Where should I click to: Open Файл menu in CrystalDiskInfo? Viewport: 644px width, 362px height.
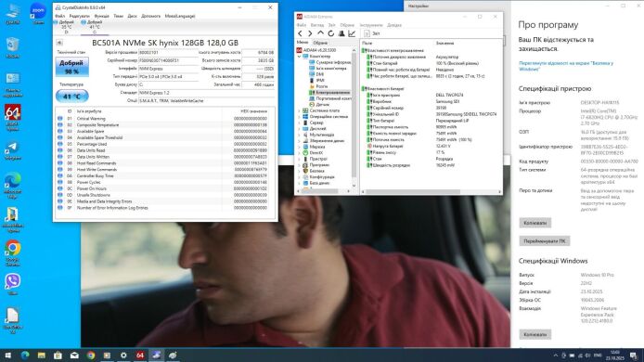click(x=60, y=16)
